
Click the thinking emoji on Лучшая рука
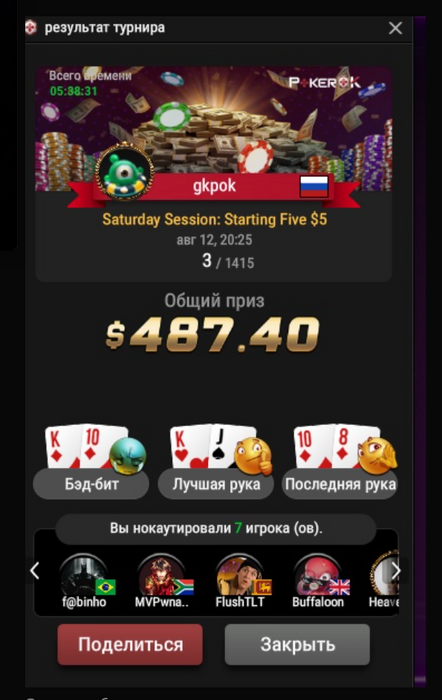click(x=253, y=456)
